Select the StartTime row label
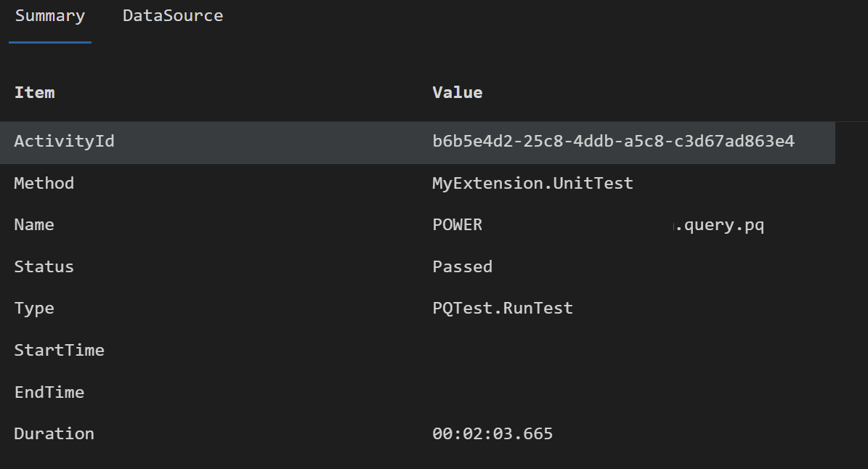Viewport: 868px width, 469px height. tap(59, 351)
